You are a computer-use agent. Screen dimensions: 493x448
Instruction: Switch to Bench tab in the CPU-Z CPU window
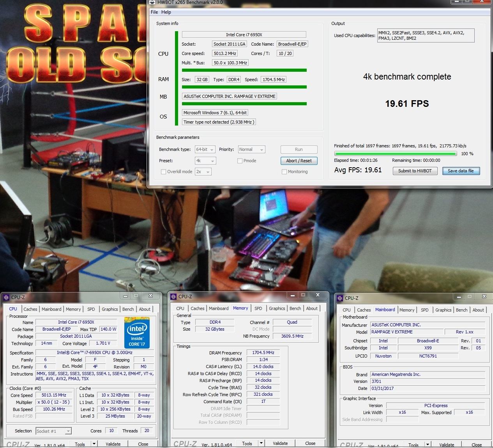[128, 309]
